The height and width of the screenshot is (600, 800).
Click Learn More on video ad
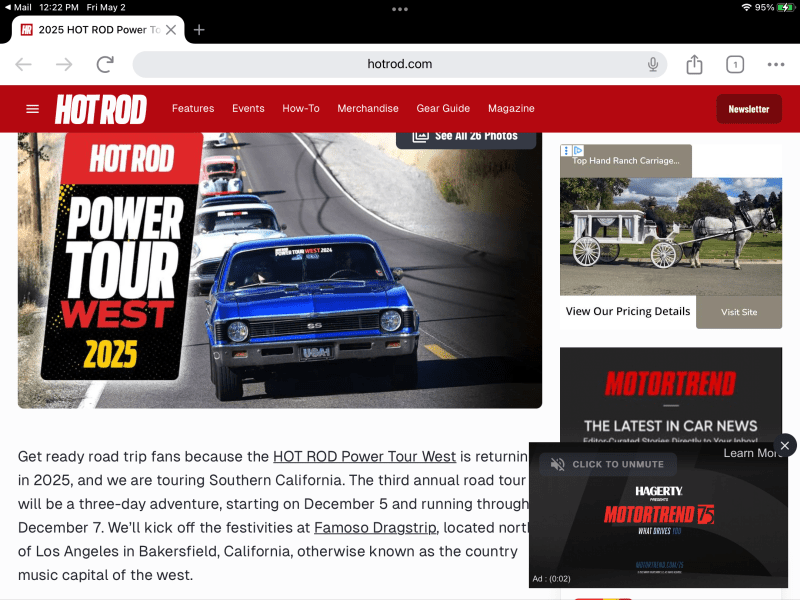click(752, 453)
